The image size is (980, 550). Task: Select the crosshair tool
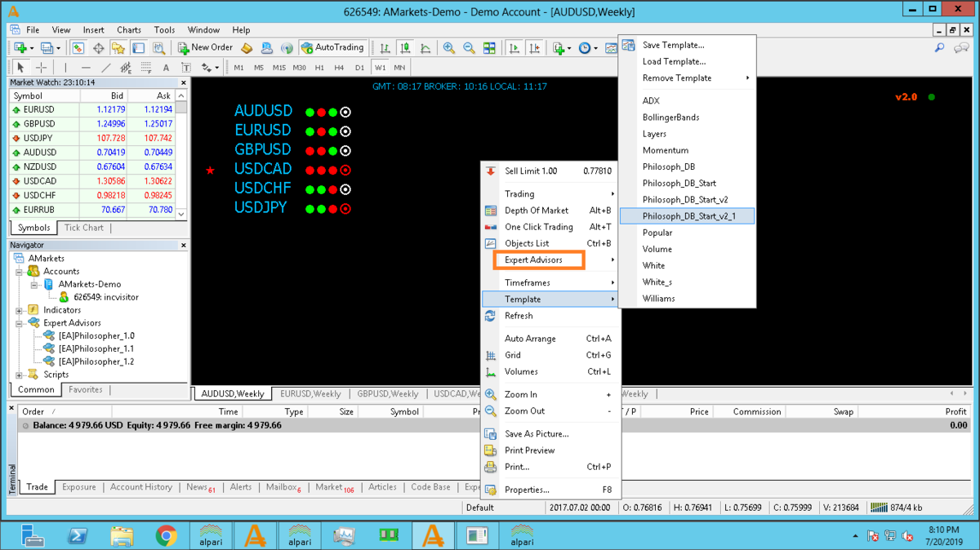tap(41, 68)
